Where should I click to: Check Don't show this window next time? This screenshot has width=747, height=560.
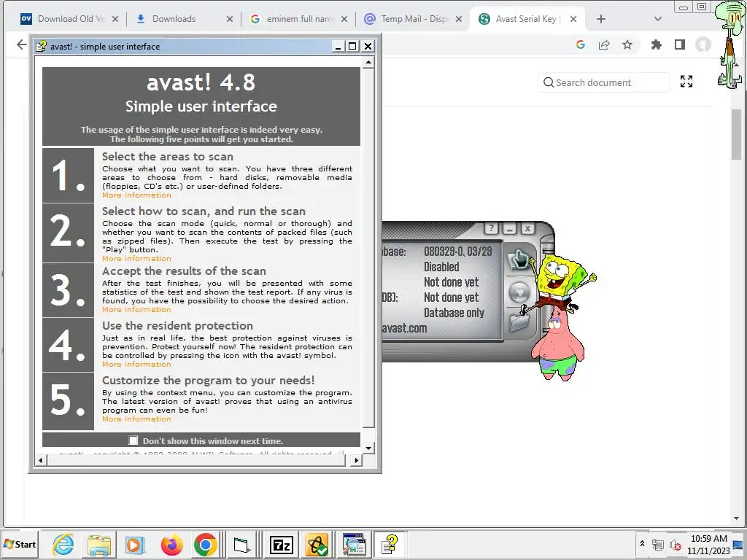[x=133, y=440]
